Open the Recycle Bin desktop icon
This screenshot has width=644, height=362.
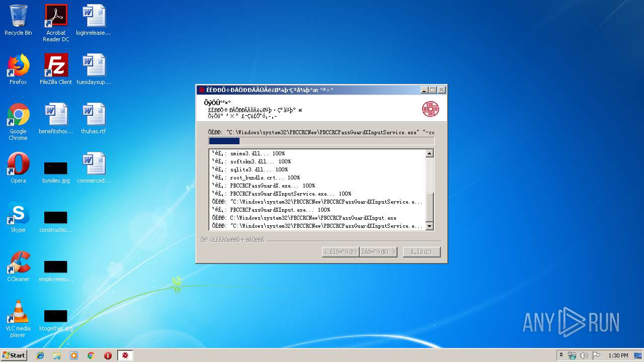click(x=18, y=20)
